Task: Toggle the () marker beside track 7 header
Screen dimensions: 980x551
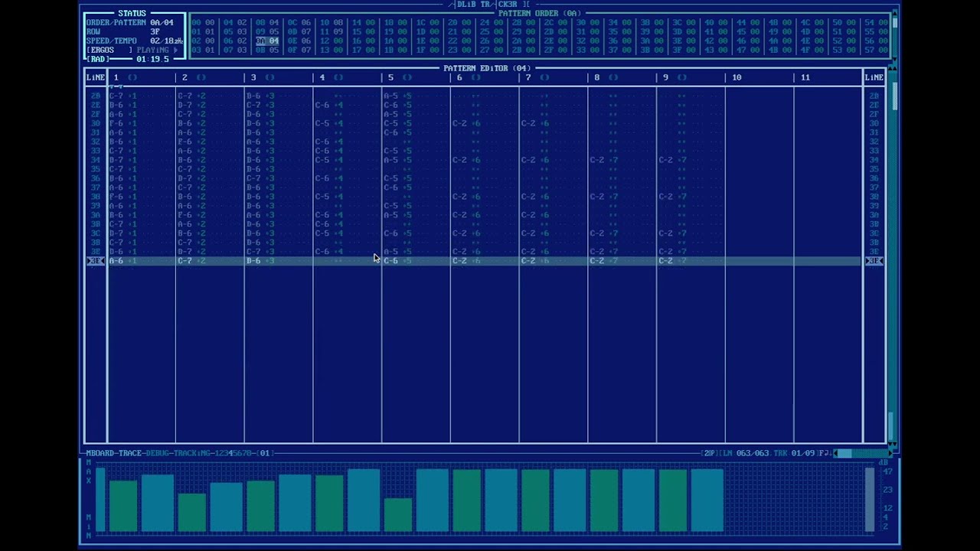Action: pyautogui.click(x=544, y=77)
